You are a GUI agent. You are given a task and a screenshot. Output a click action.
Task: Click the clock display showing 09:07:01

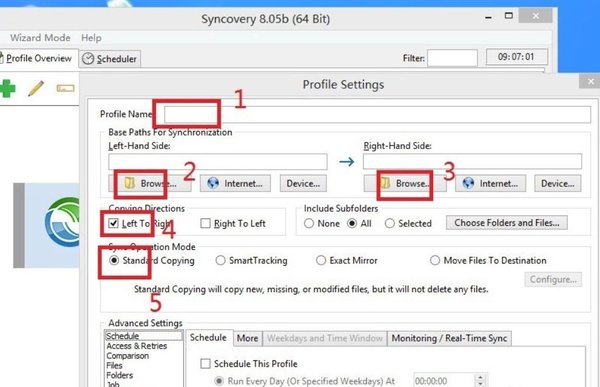pos(517,57)
